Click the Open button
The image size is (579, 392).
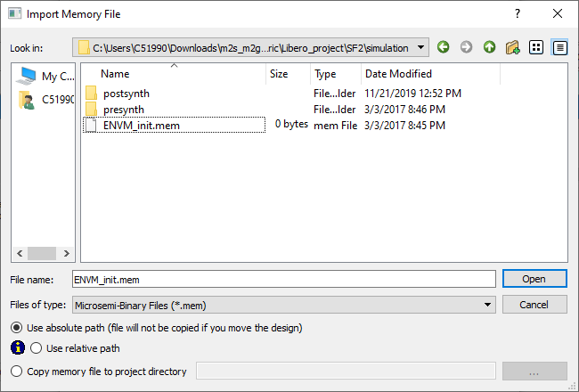pos(534,279)
